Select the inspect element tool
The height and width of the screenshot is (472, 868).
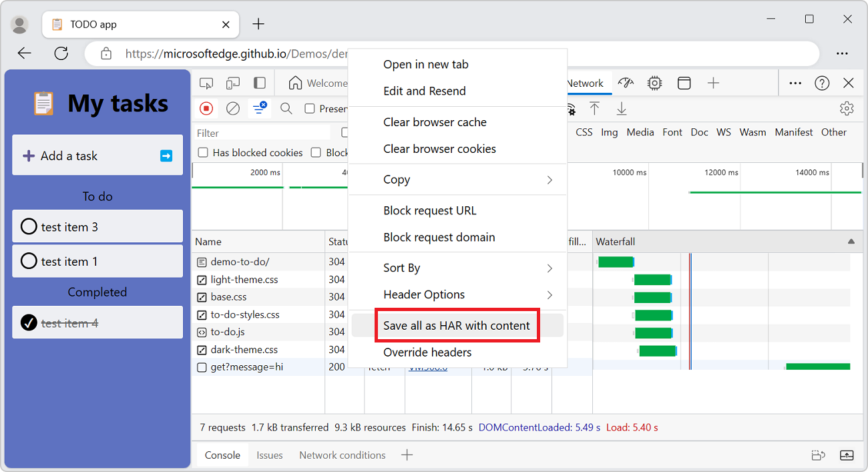pyautogui.click(x=206, y=83)
